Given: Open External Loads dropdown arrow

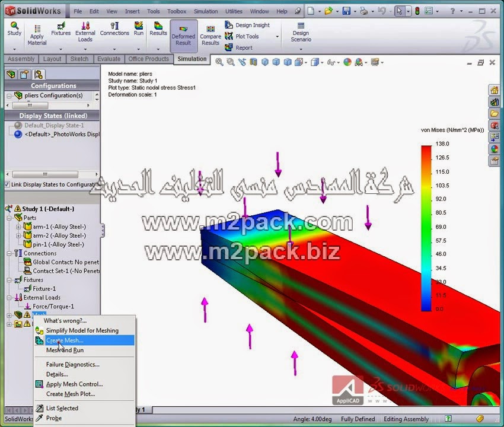Looking at the screenshot, I should pyautogui.click(x=85, y=49).
